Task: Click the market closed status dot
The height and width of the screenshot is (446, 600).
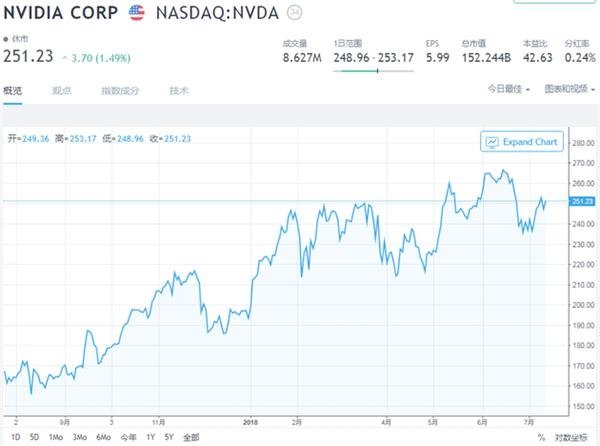Action: click(5, 39)
